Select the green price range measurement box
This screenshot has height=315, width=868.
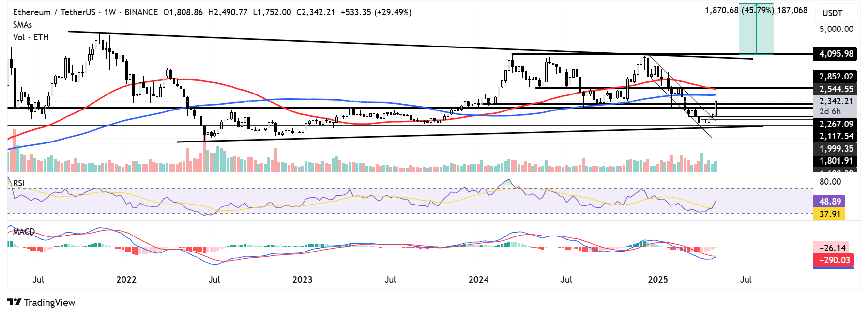(756, 29)
